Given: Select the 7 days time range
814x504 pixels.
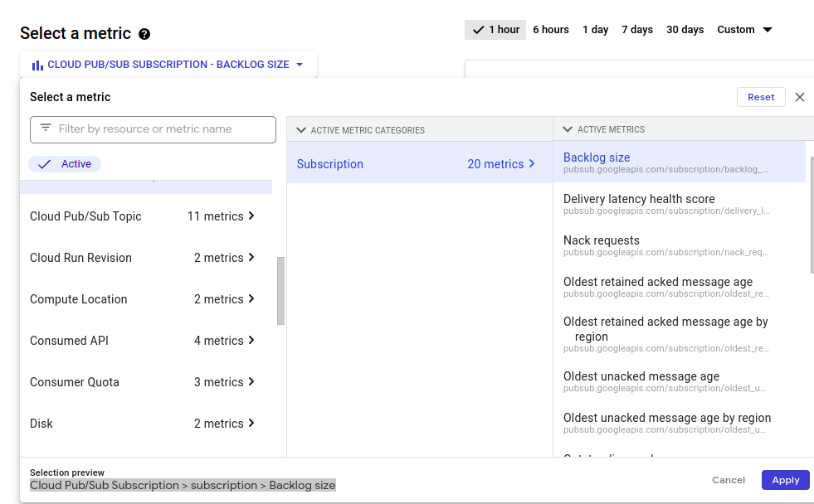Looking at the screenshot, I should pos(636,29).
